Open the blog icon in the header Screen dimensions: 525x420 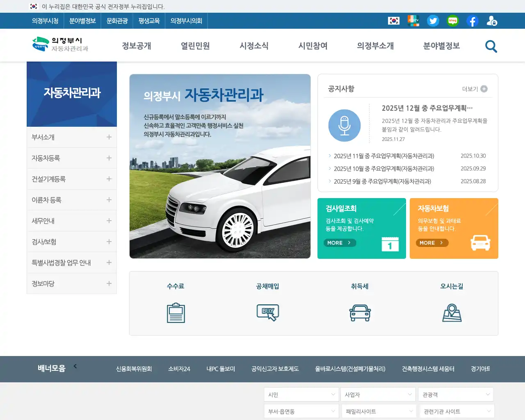pos(452,21)
